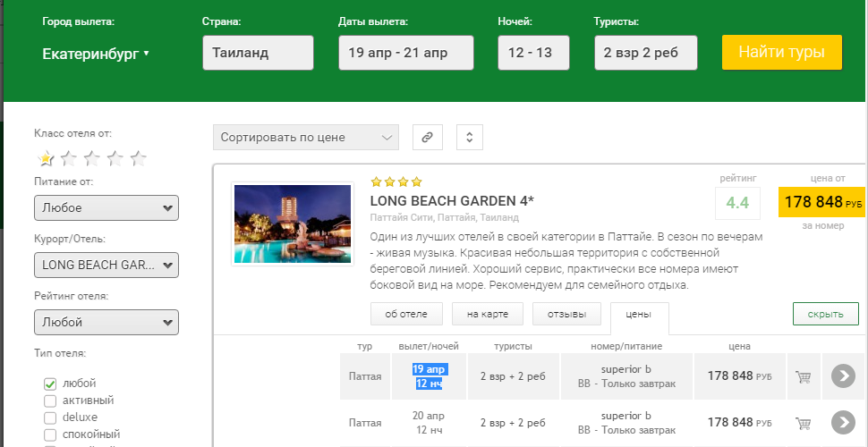The width and height of the screenshot is (868, 447).
Task: Add the 20 апр tour to cart
Action: (x=803, y=422)
